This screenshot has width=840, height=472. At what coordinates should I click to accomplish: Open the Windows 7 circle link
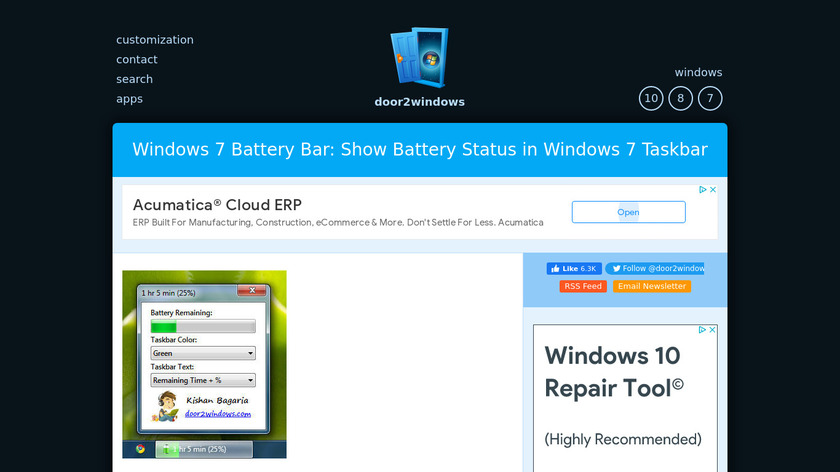click(710, 99)
